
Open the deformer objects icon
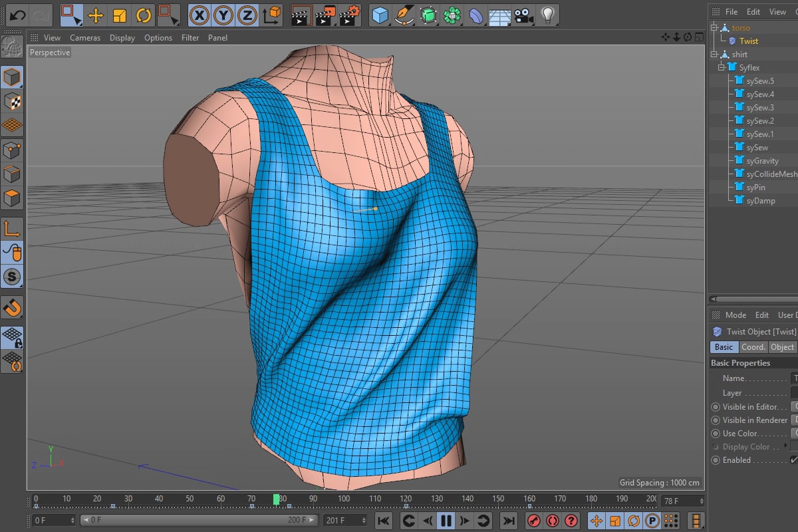click(x=476, y=15)
